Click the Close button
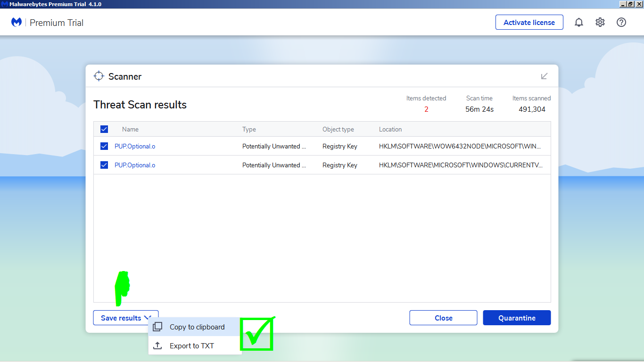Image resolution: width=644 pixels, height=362 pixels. (443, 318)
